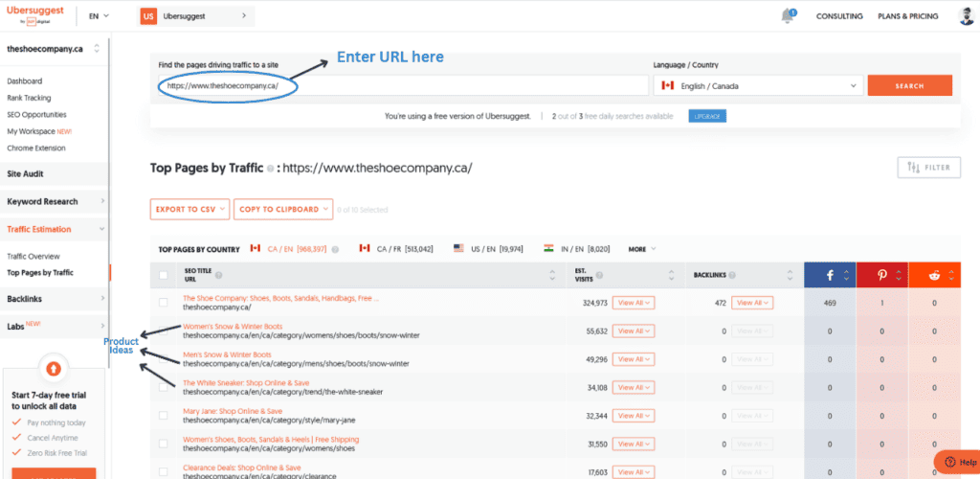Open View All visits for homepage row
The image size is (980, 479).
634,303
